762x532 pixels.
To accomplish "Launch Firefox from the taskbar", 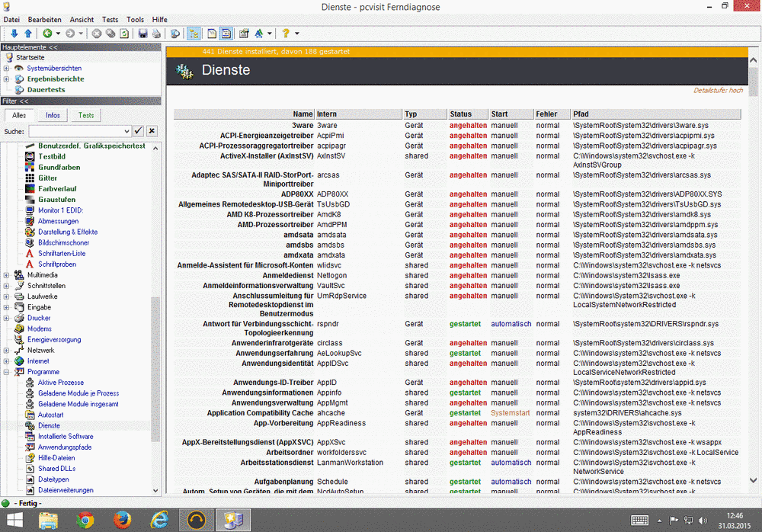I will pyautogui.click(x=121, y=521).
